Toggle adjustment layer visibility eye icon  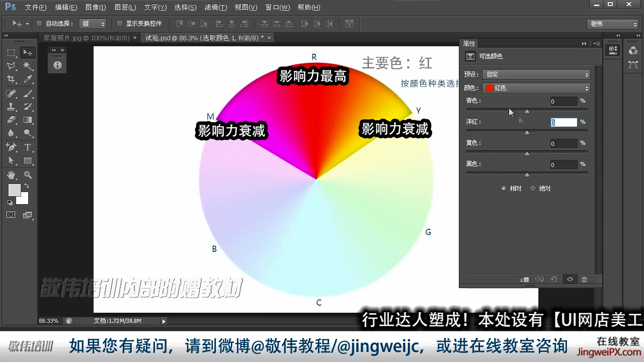(570, 280)
